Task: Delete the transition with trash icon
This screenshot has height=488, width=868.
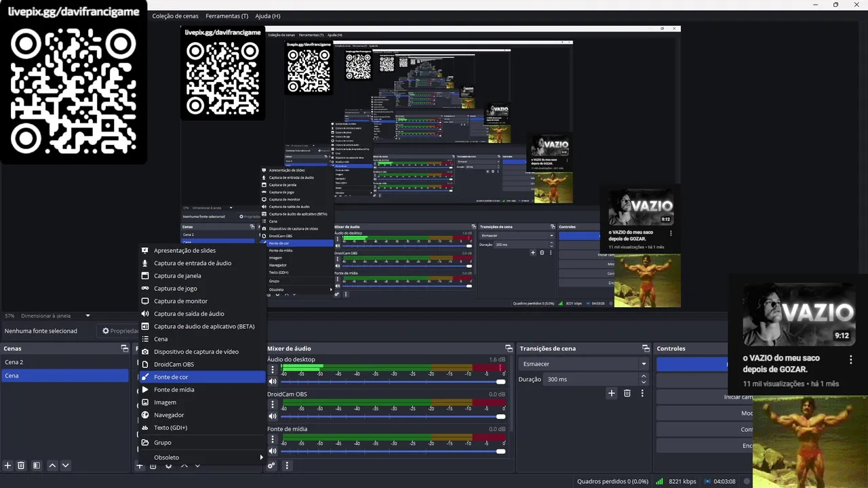Action: pos(627,393)
